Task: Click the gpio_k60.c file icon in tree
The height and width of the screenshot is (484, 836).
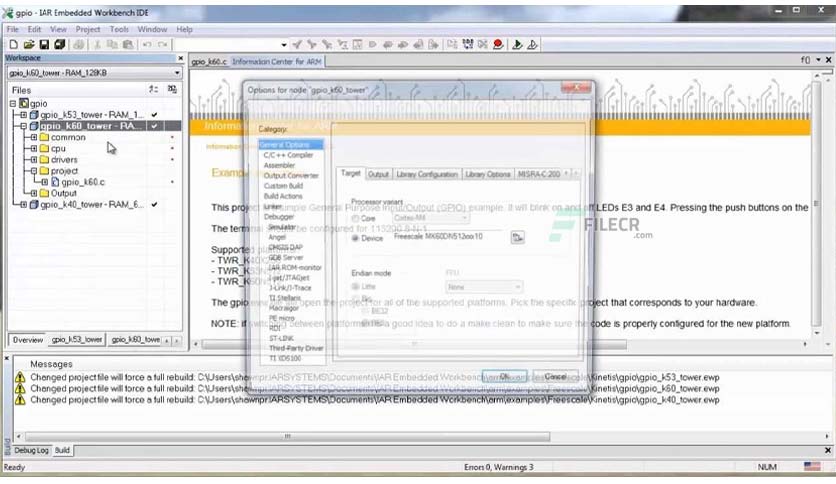Action: 55,182
